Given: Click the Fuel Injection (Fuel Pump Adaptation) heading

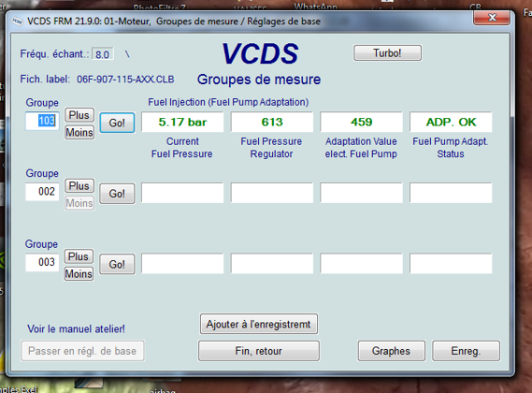Looking at the screenshot, I should (x=228, y=102).
